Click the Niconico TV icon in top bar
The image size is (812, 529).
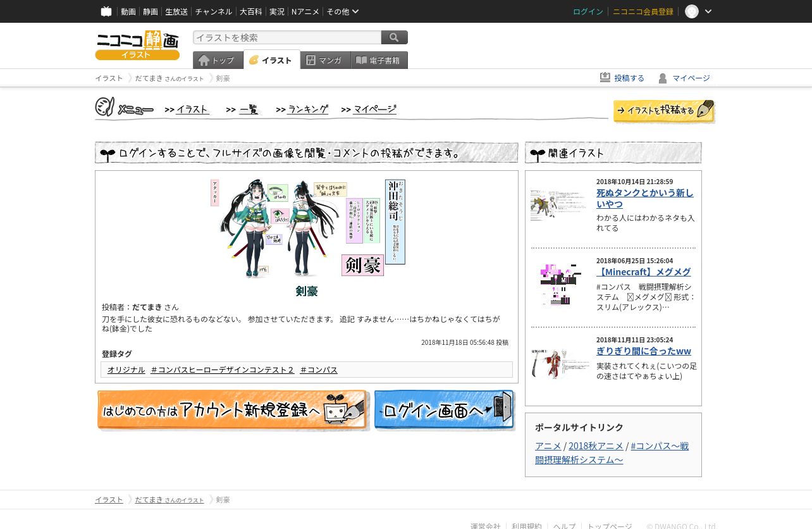click(x=106, y=11)
